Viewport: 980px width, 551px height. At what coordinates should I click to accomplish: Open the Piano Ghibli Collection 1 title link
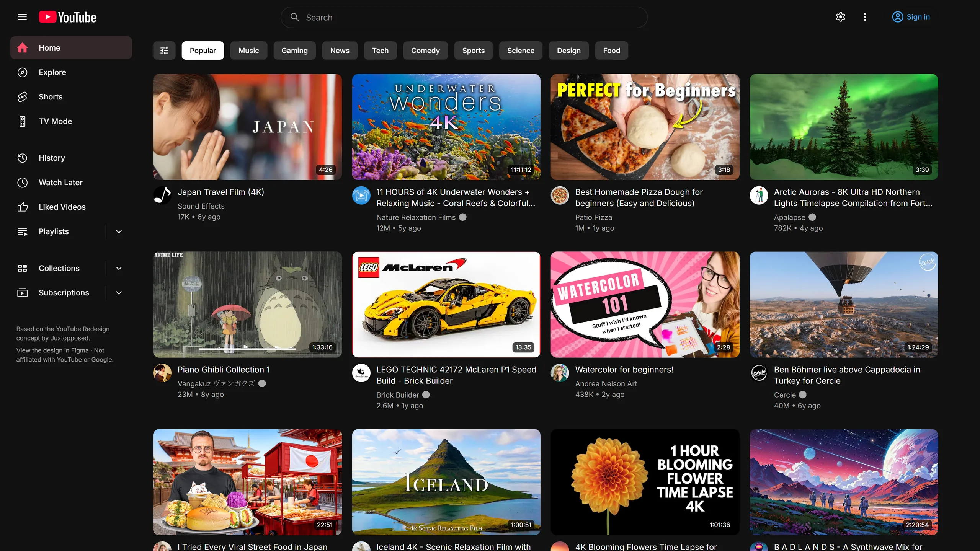pos(224,369)
